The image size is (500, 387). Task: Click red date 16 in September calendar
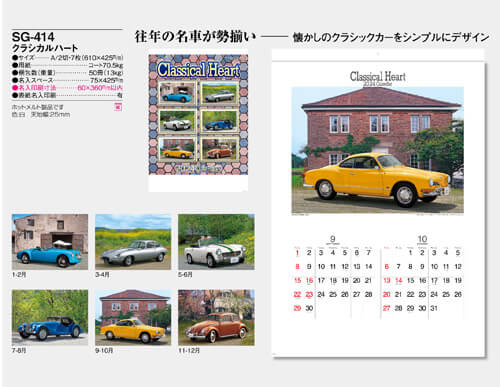click(x=309, y=280)
